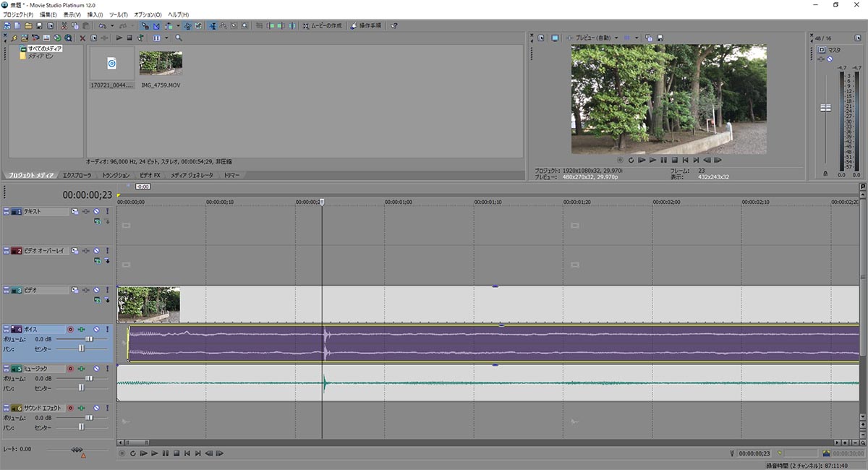Screen dimensions: 868x470
Task: Click the ムービーの作成 button
Action: click(x=323, y=25)
